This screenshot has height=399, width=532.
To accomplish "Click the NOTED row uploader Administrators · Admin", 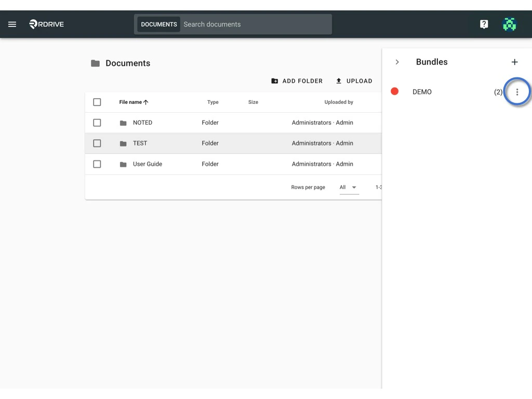I will click(x=322, y=123).
